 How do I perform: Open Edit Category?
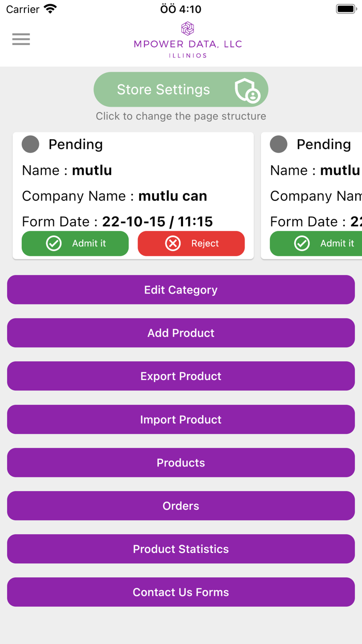[x=180, y=290]
